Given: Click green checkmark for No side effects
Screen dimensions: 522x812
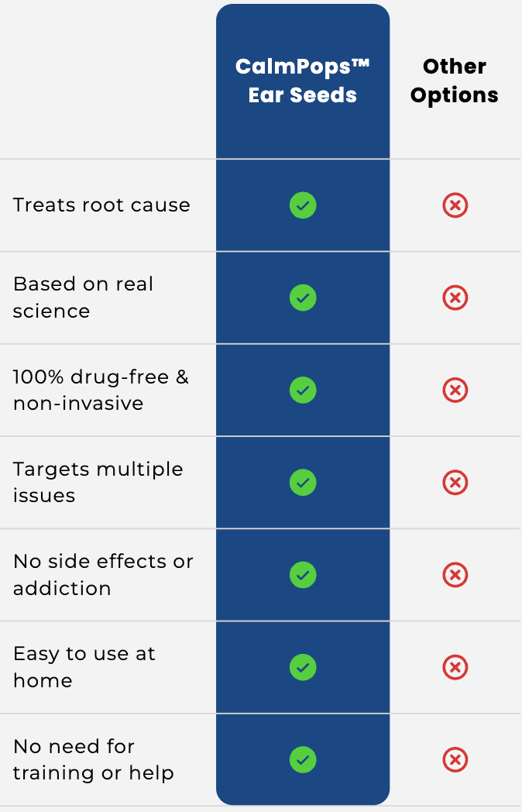Looking at the screenshot, I should 303,575.
